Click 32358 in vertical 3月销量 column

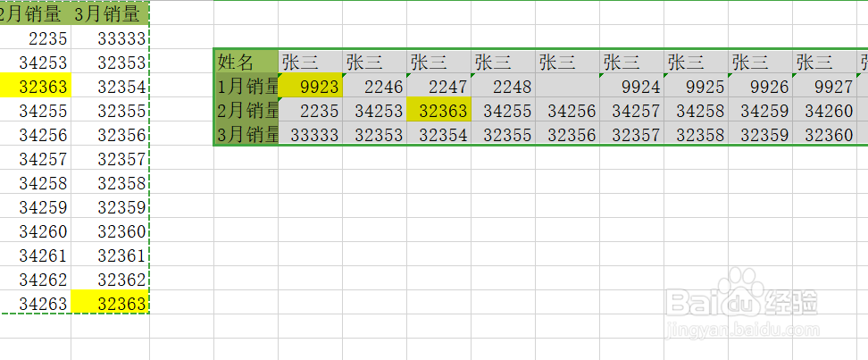click(x=110, y=182)
